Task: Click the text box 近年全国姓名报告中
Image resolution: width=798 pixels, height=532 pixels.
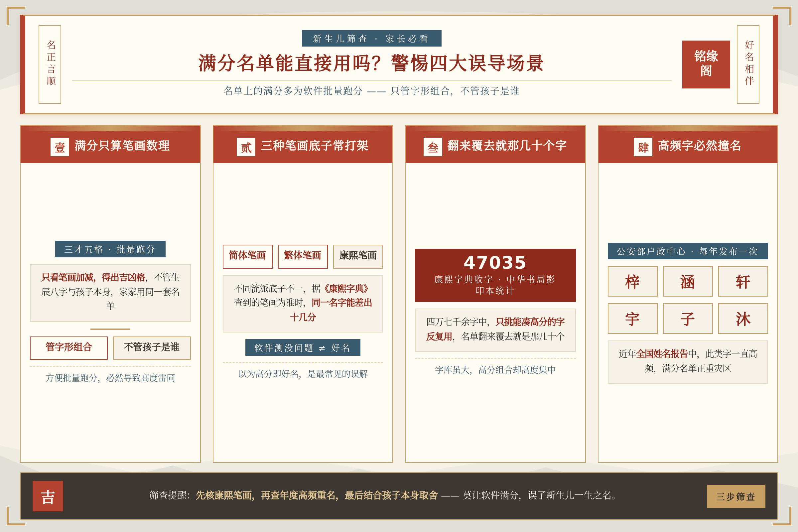Action: click(x=688, y=362)
